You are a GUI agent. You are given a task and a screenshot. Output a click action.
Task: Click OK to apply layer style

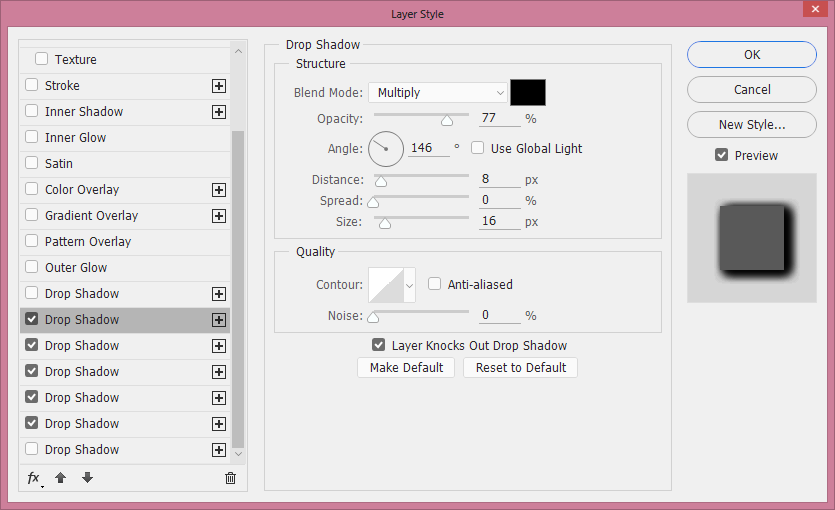(752, 54)
